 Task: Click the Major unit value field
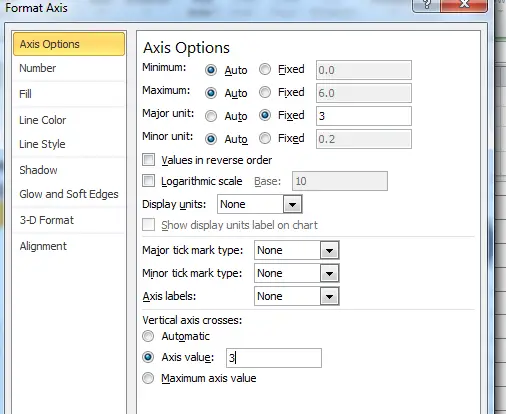(364, 116)
